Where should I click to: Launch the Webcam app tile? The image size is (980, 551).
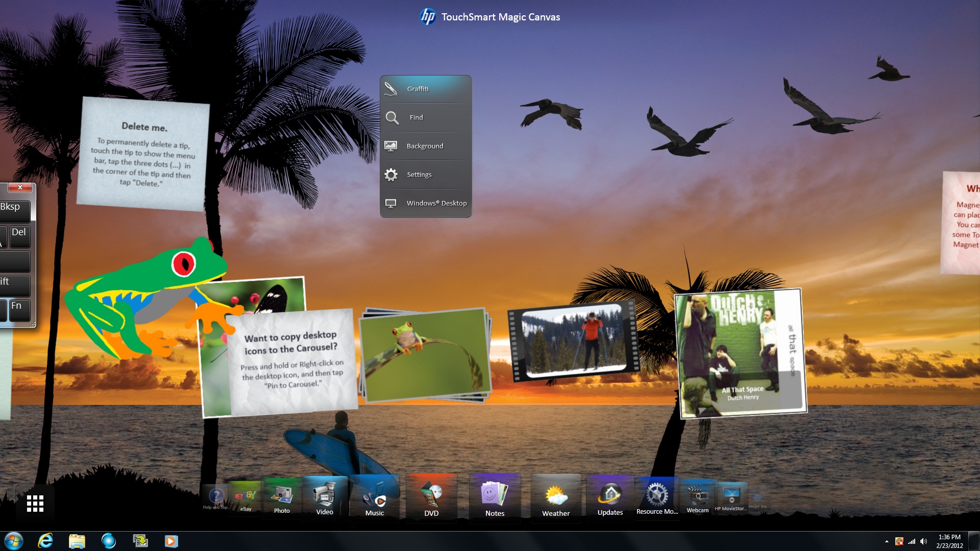click(x=698, y=497)
